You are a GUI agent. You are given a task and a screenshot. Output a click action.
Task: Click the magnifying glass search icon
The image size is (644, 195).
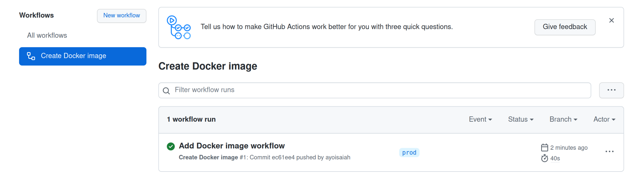[166, 91]
